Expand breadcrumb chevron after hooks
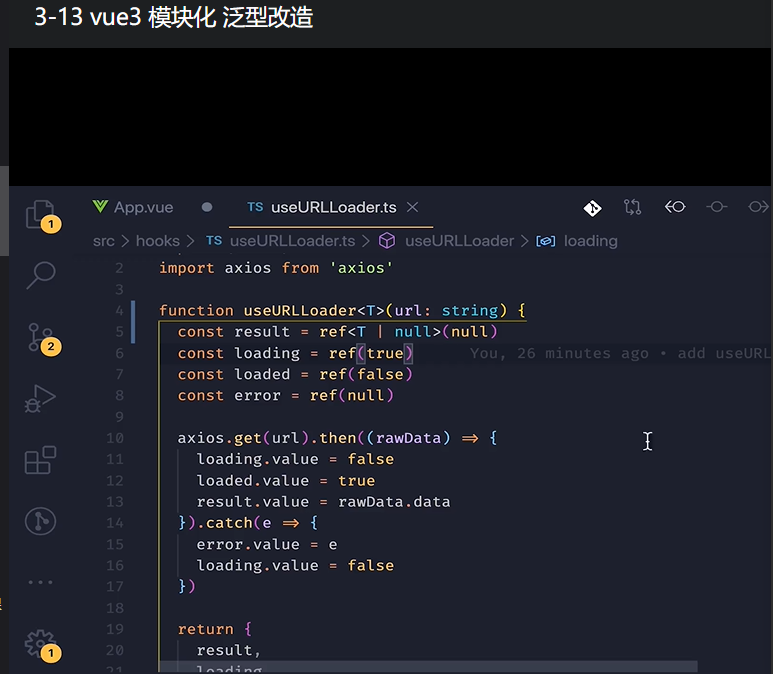This screenshot has width=773, height=674. pyautogui.click(x=190, y=242)
